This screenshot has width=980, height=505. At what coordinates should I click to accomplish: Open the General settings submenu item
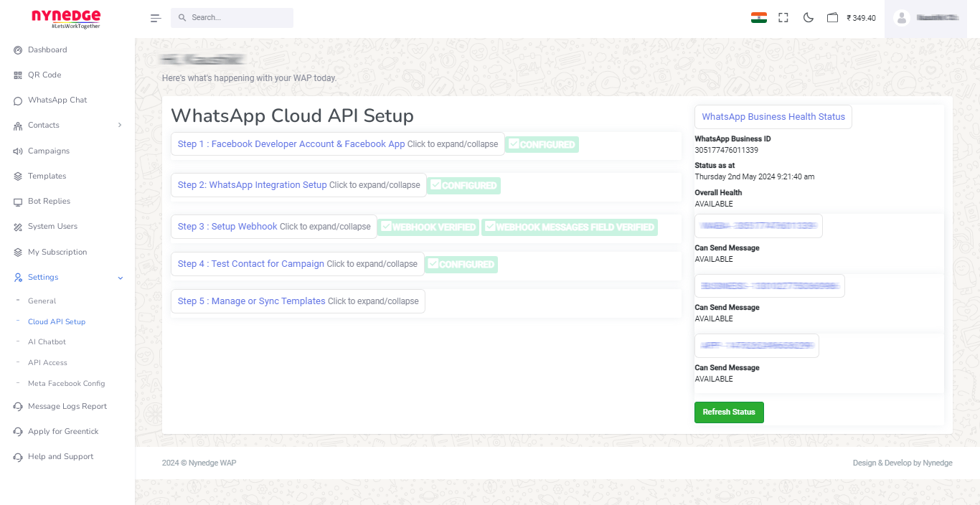(x=42, y=301)
